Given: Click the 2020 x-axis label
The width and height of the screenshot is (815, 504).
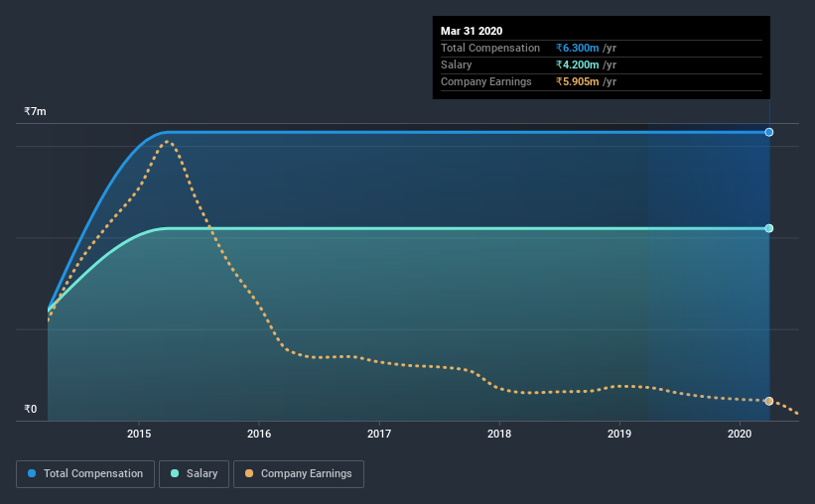Looking at the screenshot, I should (740, 434).
